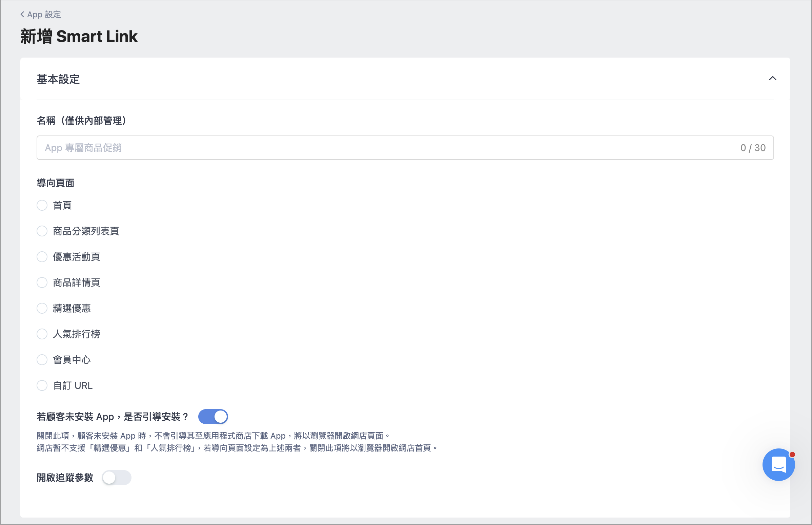Disable the 引導安裝 App toggle
Viewport: 812px width, 525px height.
(x=213, y=417)
